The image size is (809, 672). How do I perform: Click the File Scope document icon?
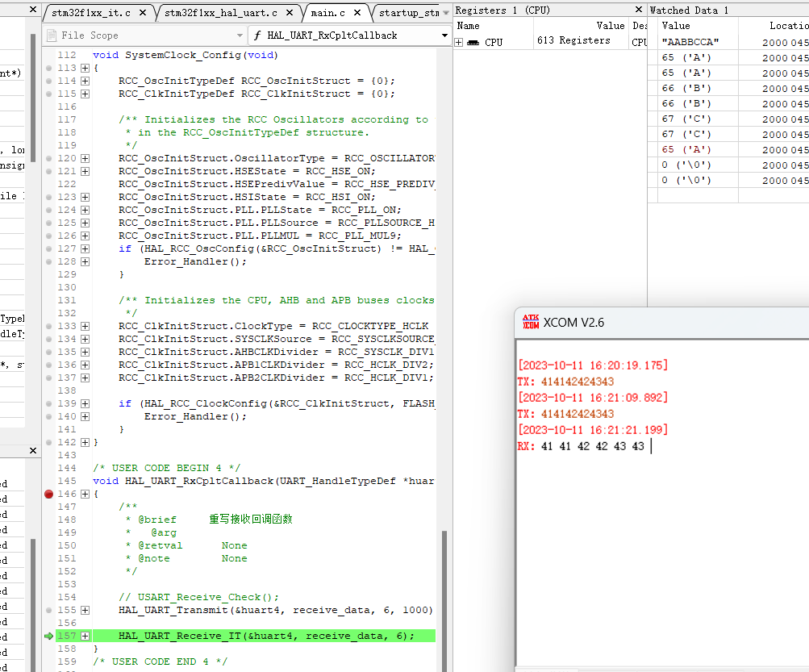[x=52, y=35]
